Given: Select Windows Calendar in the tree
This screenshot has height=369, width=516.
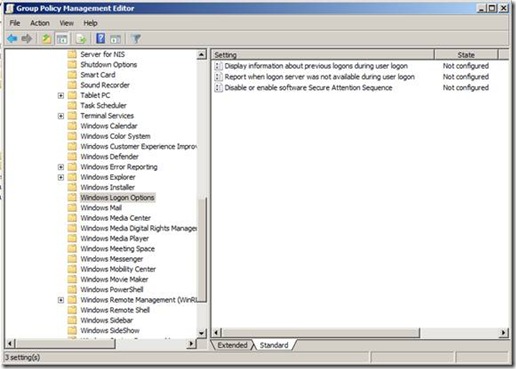Looking at the screenshot, I should [109, 126].
